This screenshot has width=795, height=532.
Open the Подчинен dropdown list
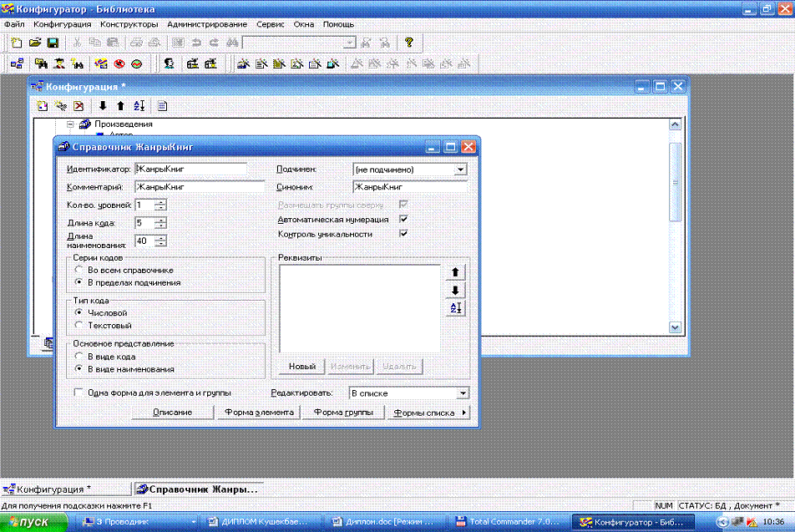tap(460, 170)
